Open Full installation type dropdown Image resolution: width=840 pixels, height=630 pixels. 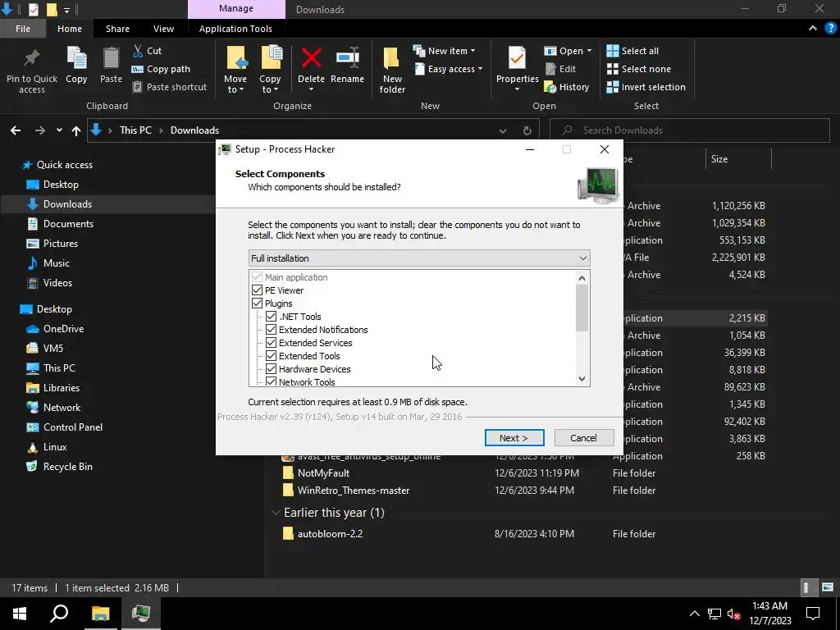[x=419, y=258]
